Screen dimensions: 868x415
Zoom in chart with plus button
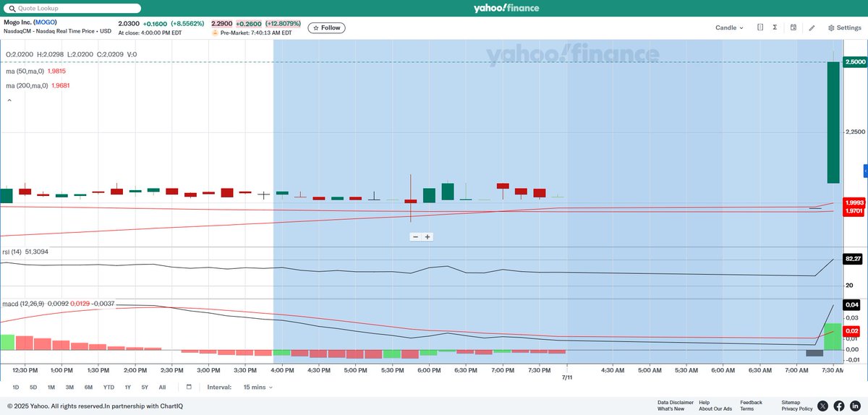tap(427, 236)
